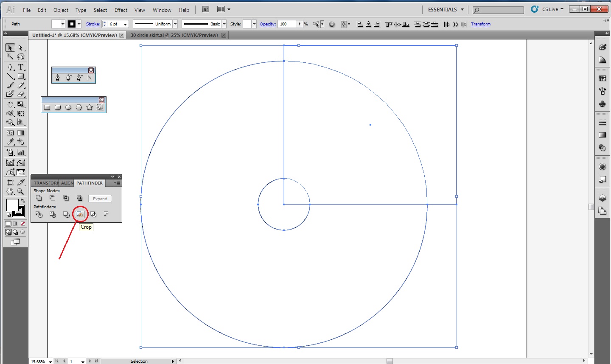Open the CS Live dropdown
The width and height of the screenshot is (611, 364).
click(x=552, y=9)
